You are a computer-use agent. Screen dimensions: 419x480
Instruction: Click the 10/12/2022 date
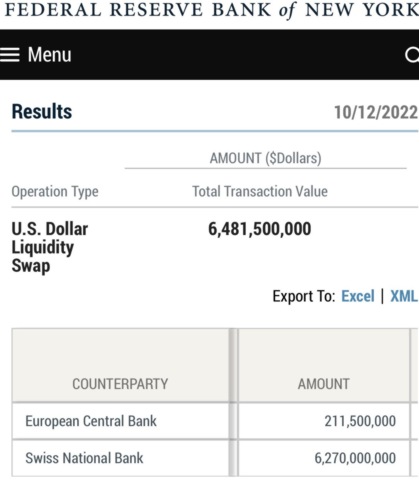coord(376,112)
